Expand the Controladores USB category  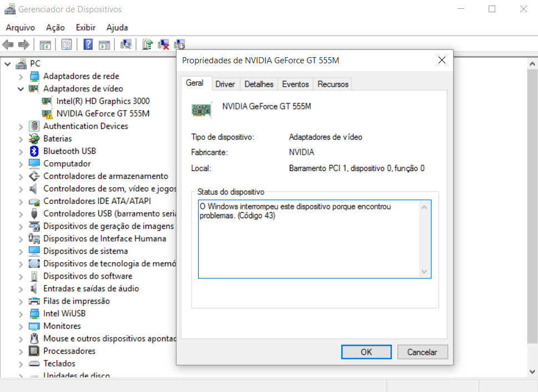click(21, 214)
